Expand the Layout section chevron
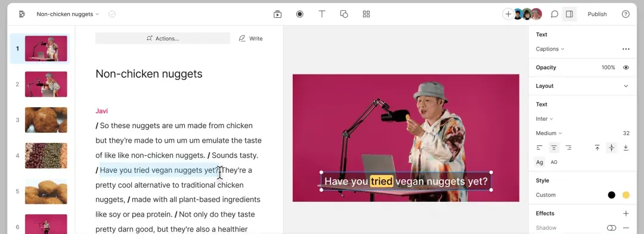The image size is (644, 234). click(x=626, y=86)
